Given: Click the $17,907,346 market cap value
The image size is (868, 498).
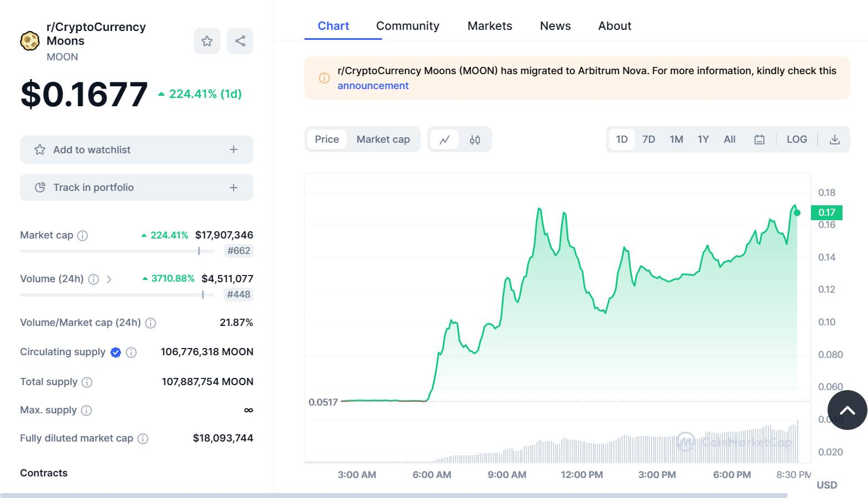Looking at the screenshot, I should tap(224, 235).
